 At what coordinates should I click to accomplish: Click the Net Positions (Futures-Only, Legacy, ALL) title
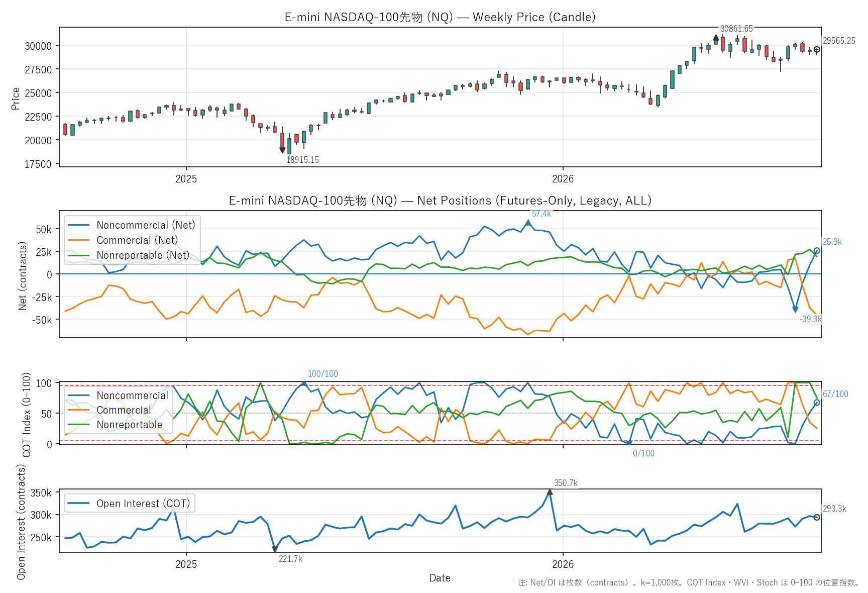(440, 201)
